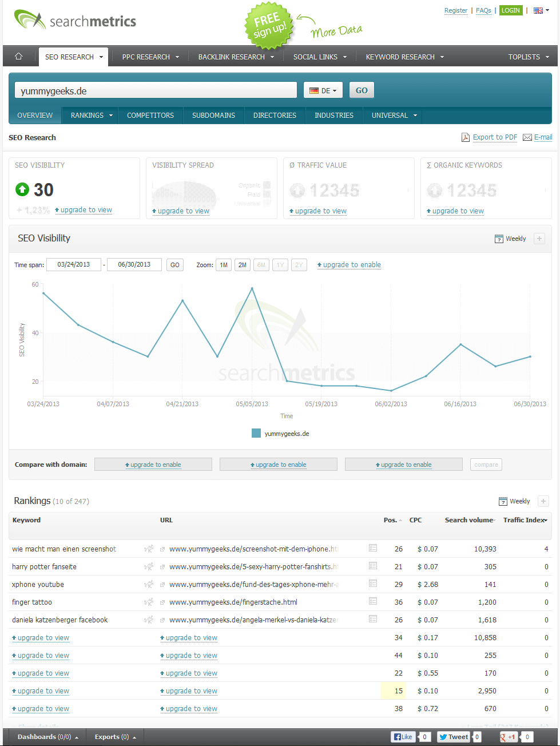This screenshot has height=746, width=560.
Task: Click the Facebook Like button
Action: tap(403, 737)
